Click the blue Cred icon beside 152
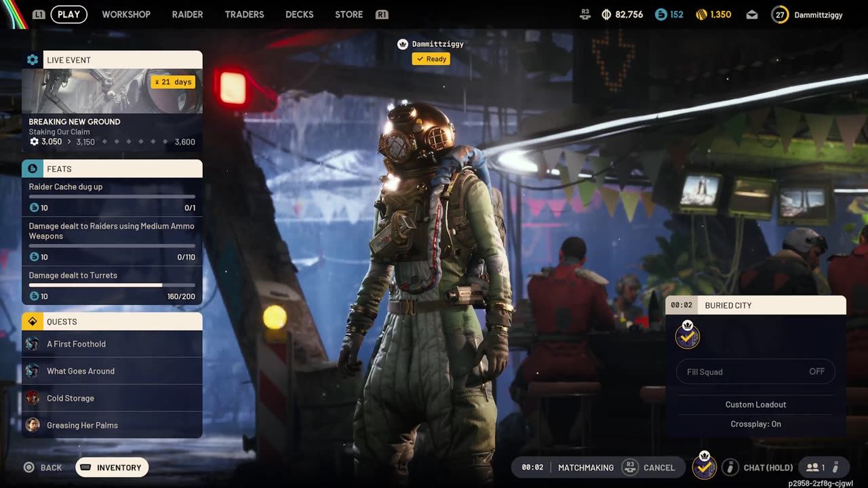868x488 pixels. [x=661, y=14]
